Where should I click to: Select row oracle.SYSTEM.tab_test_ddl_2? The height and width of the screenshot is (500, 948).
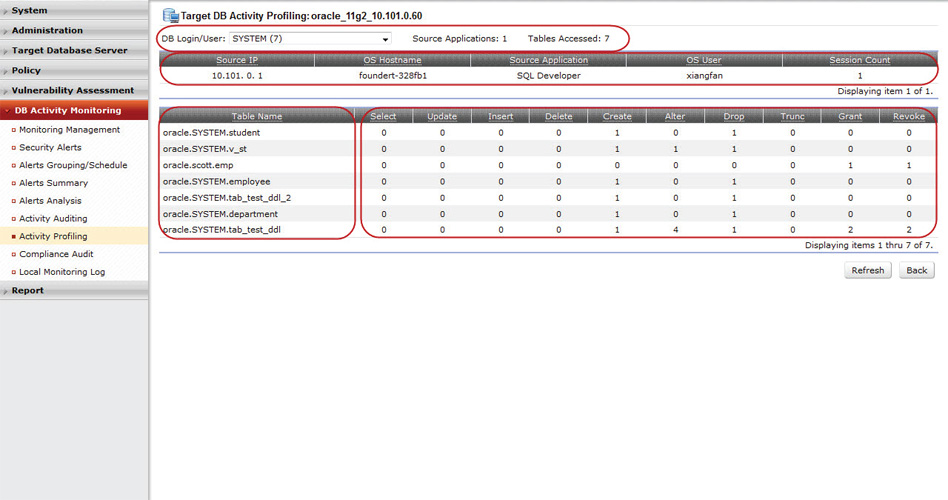point(548,198)
